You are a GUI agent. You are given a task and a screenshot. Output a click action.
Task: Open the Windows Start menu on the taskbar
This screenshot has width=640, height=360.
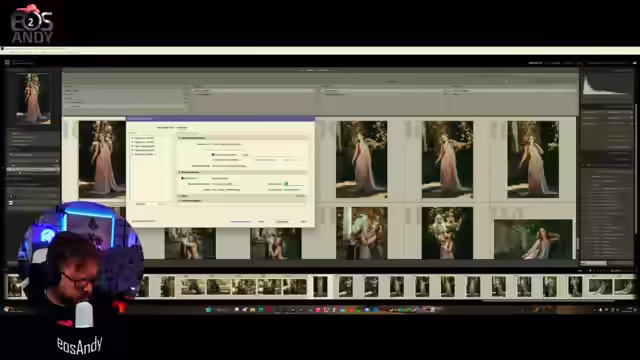tap(209, 310)
